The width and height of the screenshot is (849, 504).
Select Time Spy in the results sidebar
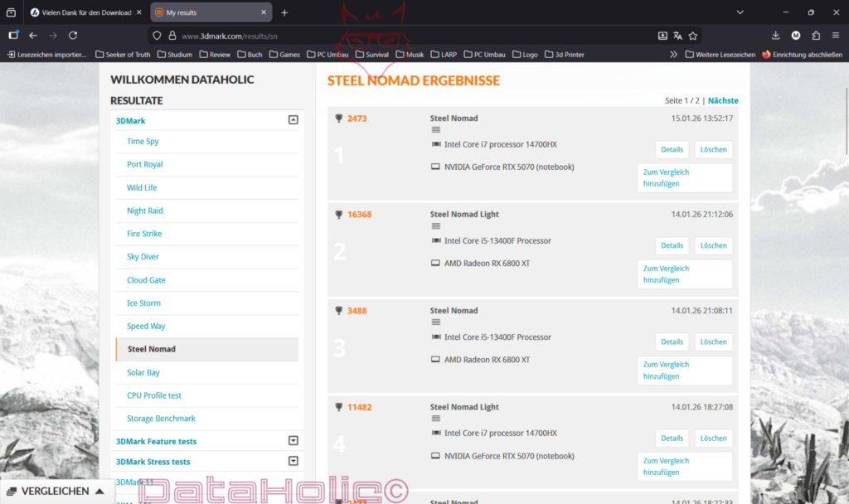(x=143, y=141)
